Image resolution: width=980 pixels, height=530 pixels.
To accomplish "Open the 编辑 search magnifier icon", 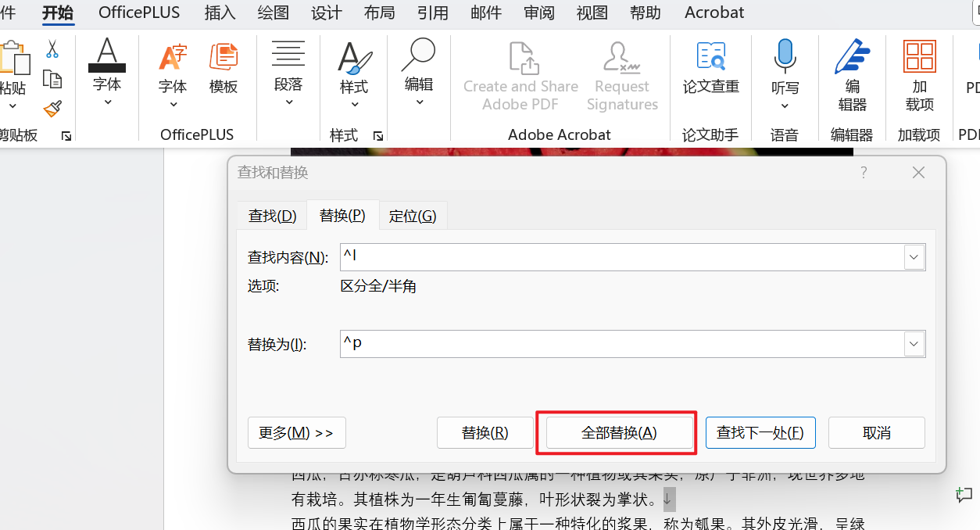I will point(419,55).
